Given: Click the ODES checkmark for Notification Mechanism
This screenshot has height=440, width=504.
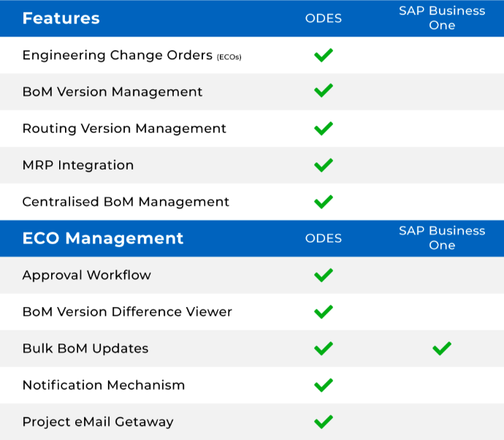Looking at the screenshot, I should tap(324, 385).
